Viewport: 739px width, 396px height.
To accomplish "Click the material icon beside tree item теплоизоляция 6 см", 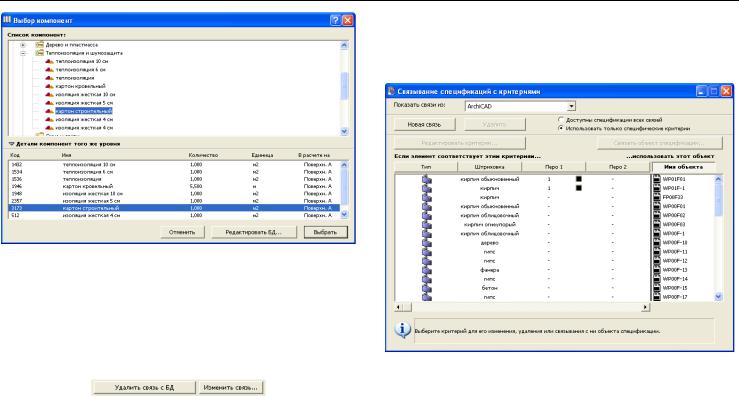I will click(49, 70).
